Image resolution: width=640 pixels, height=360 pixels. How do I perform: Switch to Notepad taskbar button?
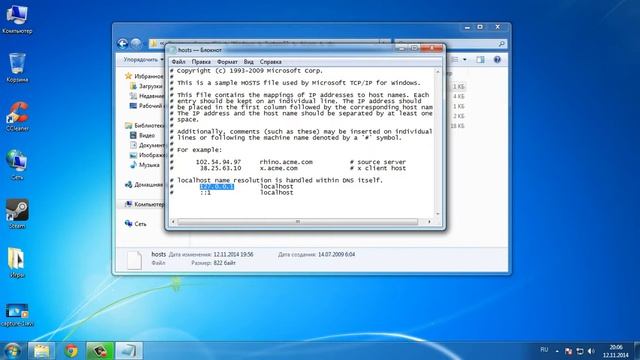129,351
